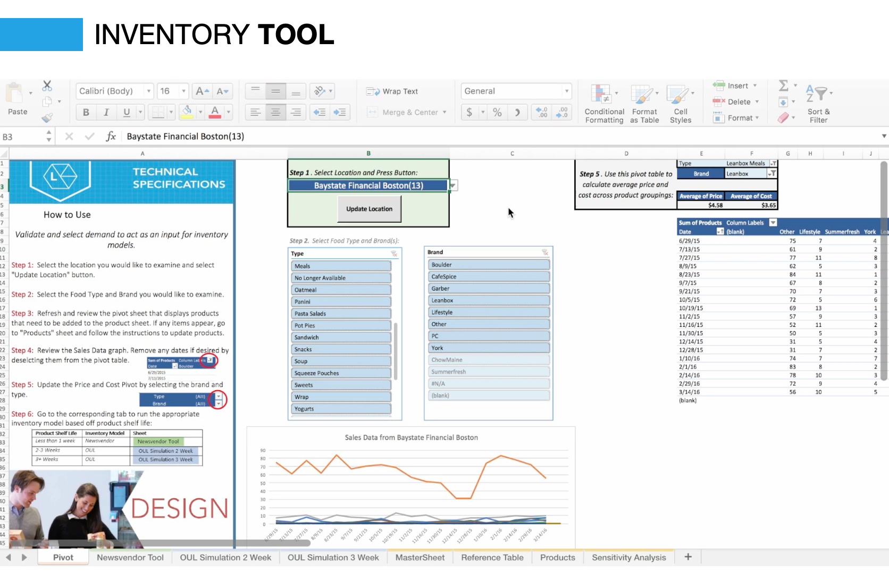Open the General number format dropdown
Screen dimensions: 889x588
567,91
